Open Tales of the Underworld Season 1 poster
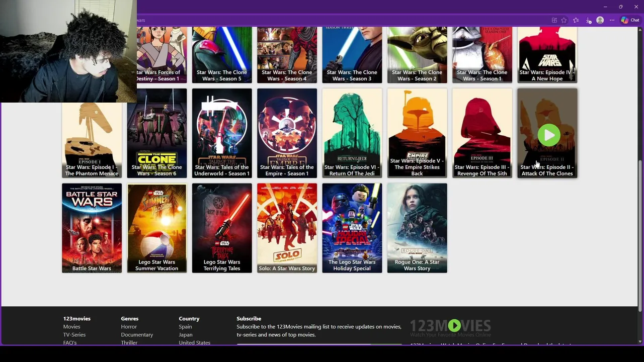 [222, 133]
